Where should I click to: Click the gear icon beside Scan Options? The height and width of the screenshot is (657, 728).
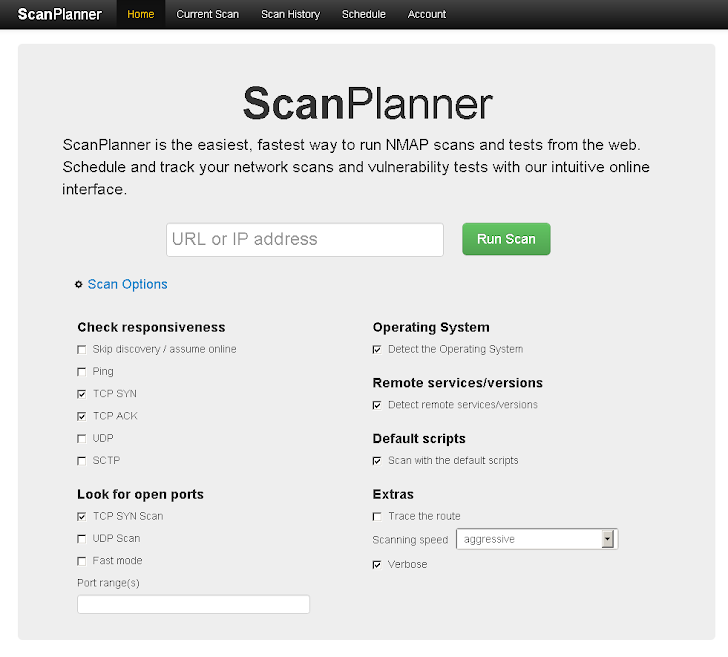(79, 285)
